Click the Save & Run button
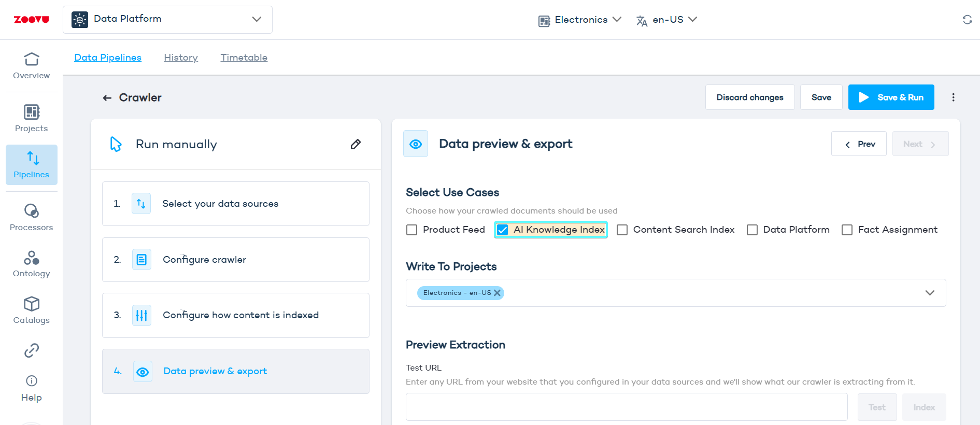980x425 pixels. coord(891,97)
